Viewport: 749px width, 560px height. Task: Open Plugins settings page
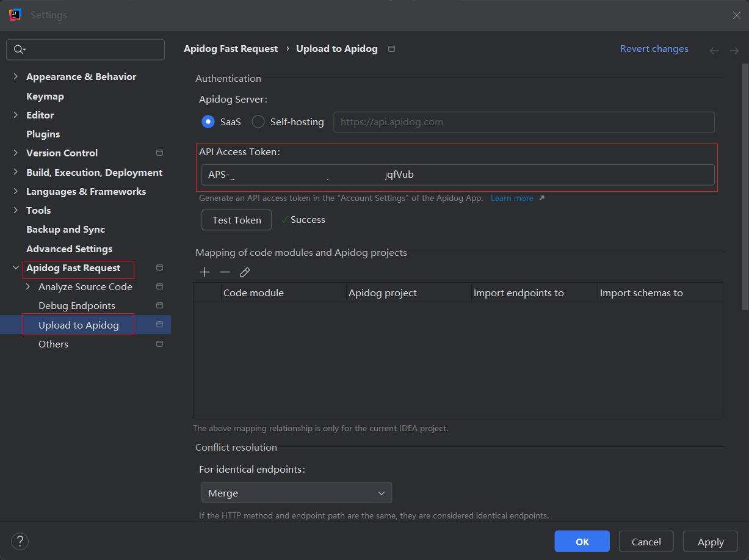pos(43,134)
